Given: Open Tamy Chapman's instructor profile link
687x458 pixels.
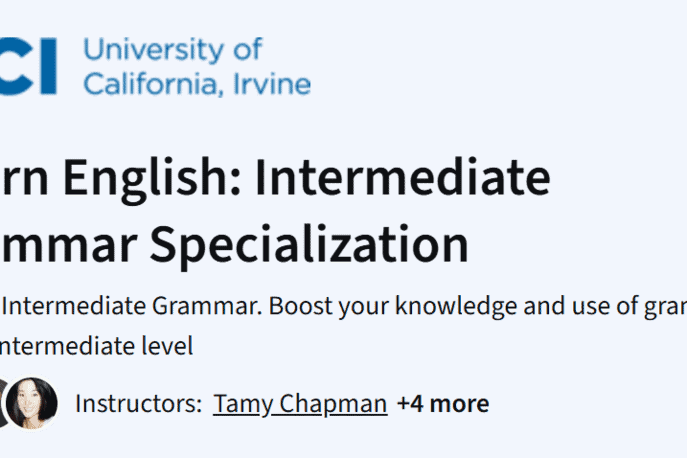Looking at the screenshot, I should pyautogui.click(x=299, y=404).
